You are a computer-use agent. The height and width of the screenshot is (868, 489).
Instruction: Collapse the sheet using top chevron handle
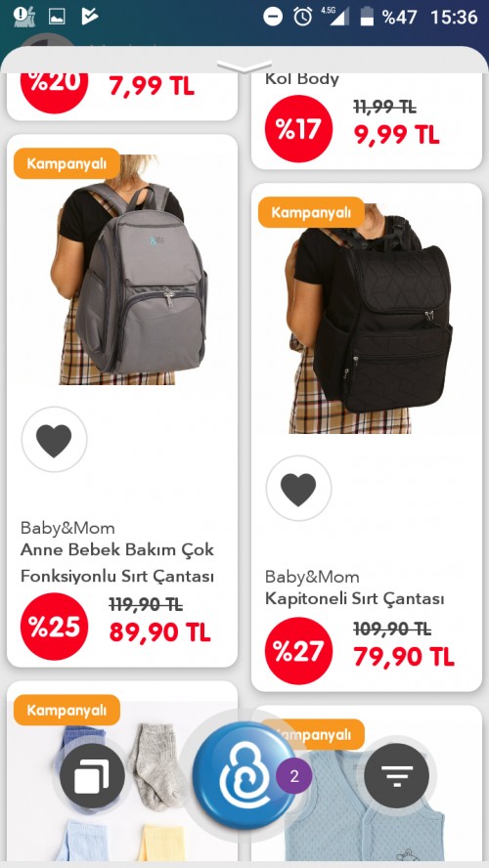coord(244,67)
